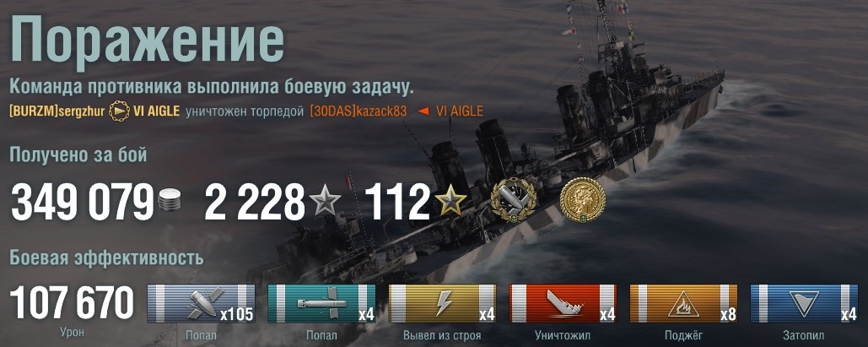Click the orange fire ribbon x8

pos(683,304)
